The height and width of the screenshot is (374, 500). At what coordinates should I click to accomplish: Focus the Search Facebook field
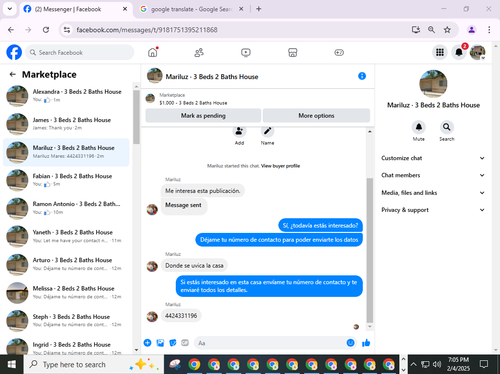click(x=80, y=52)
